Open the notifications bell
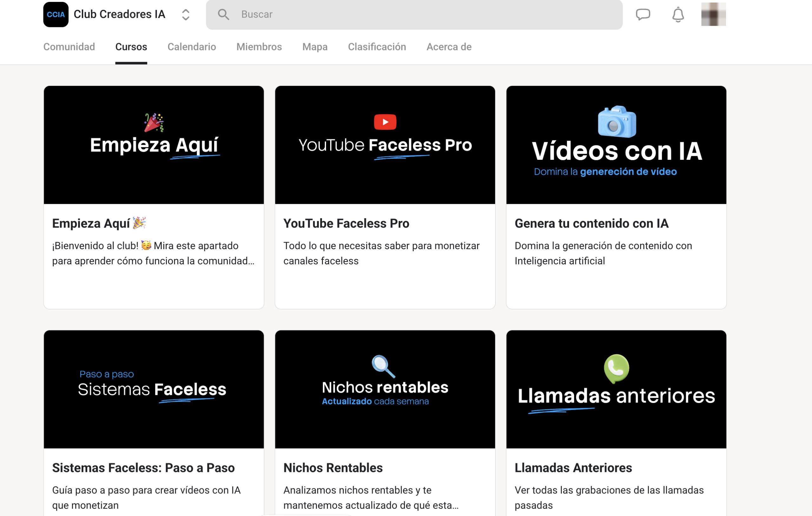Viewport: 812px width, 516px height. tap(678, 15)
